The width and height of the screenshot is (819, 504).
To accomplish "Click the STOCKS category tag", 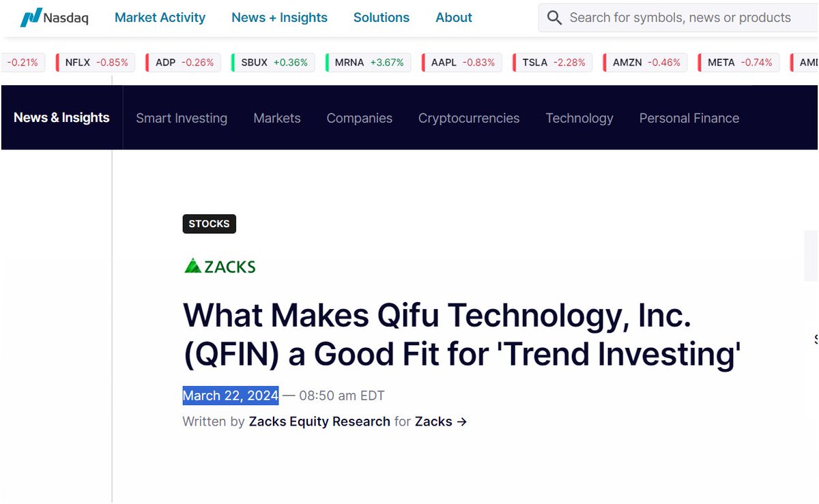I will [x=209, y=224].
